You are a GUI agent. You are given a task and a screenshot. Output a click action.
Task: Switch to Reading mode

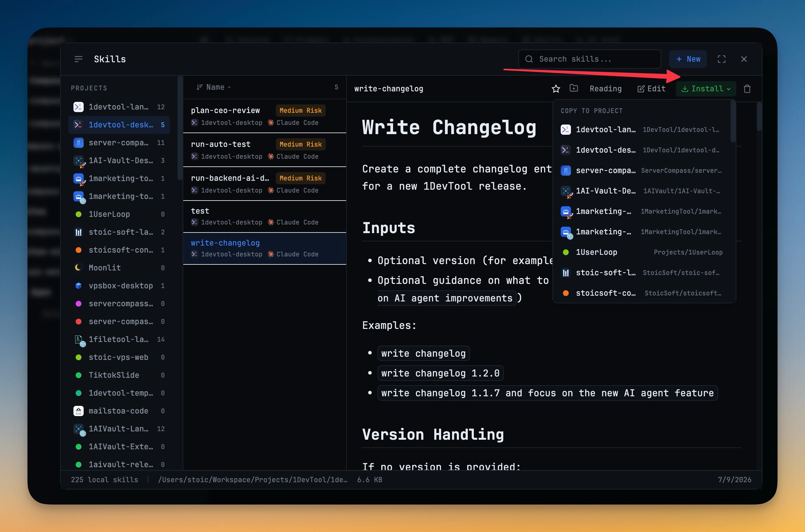pyautogui.click(x=605, y=88)
